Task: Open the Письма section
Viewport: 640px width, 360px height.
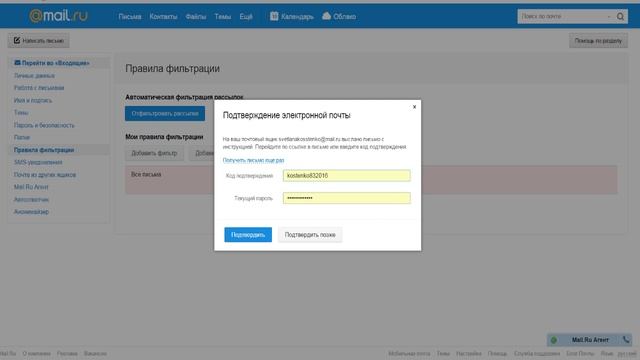Action: [130, 17]
